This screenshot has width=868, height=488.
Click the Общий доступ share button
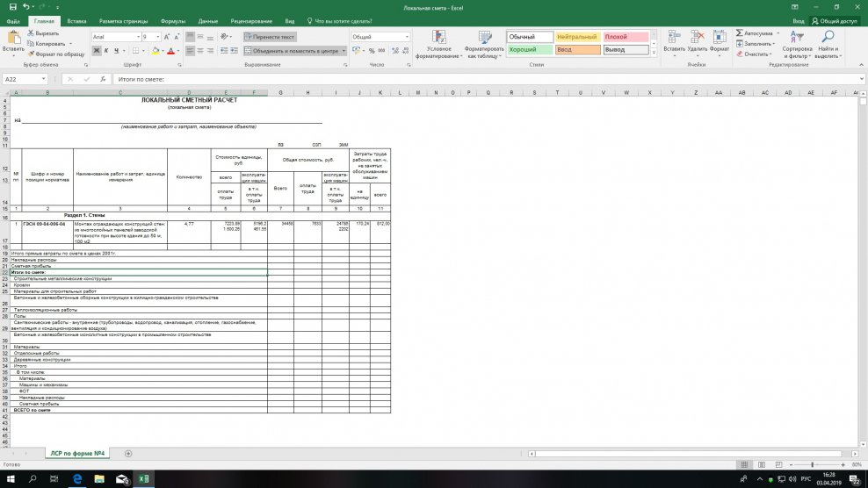836,20
